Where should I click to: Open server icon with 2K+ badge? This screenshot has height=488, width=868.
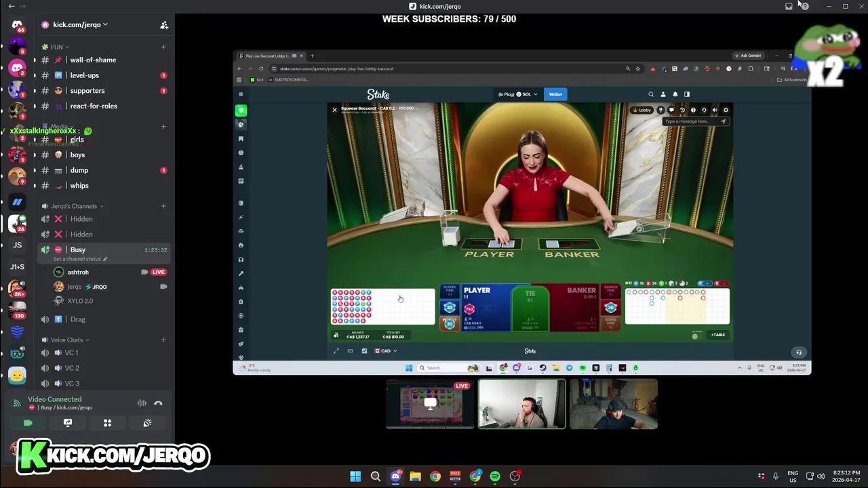click(x=17, y=289)
